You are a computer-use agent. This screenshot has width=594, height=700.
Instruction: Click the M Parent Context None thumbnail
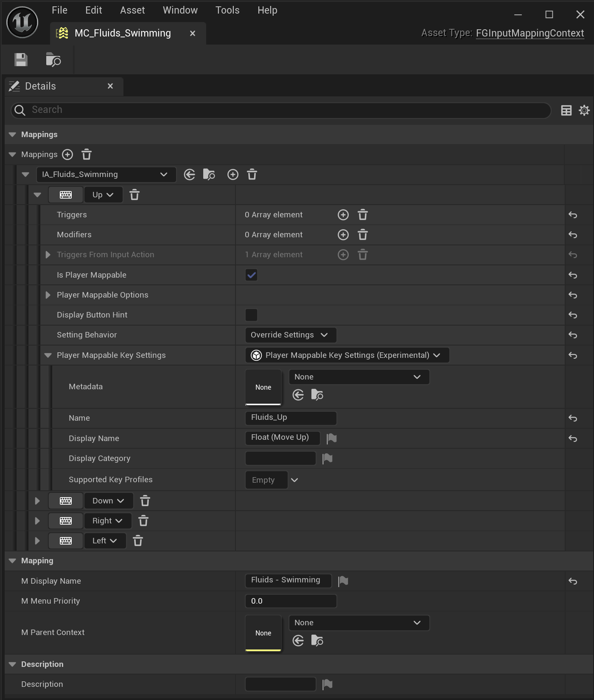coord(263,633)
